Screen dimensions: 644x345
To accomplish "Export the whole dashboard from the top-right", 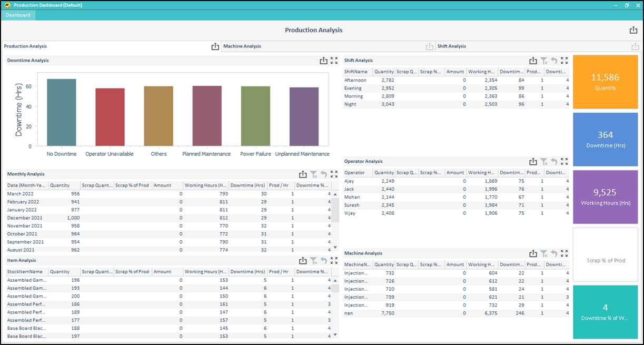I will pyautogui.click(x=633, y=30).
